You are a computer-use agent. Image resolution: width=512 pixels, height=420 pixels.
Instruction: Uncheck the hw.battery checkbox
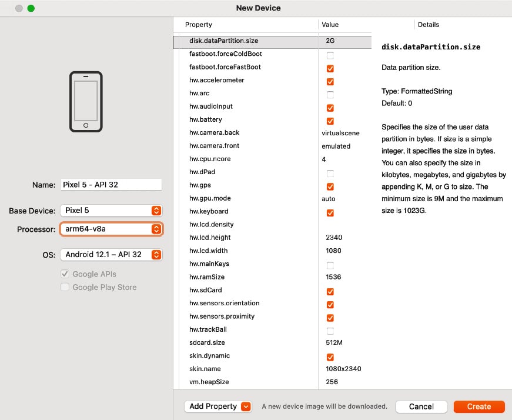click(330, 121)
